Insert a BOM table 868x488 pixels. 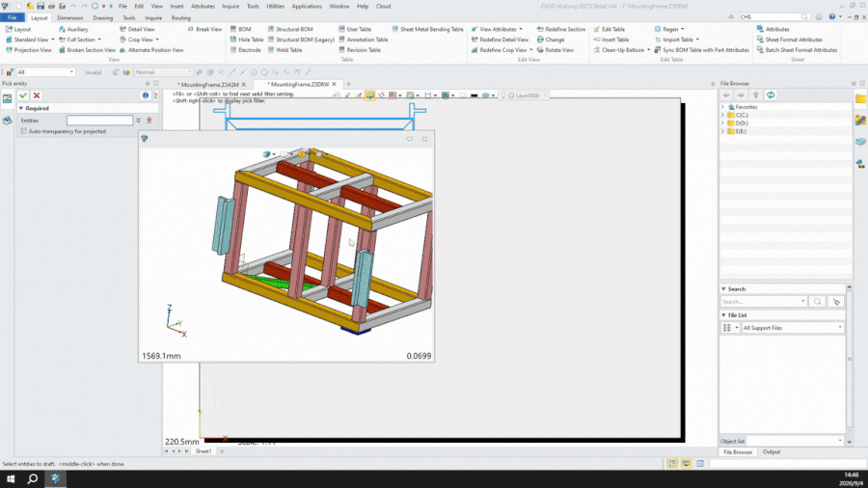pos(240,29)
